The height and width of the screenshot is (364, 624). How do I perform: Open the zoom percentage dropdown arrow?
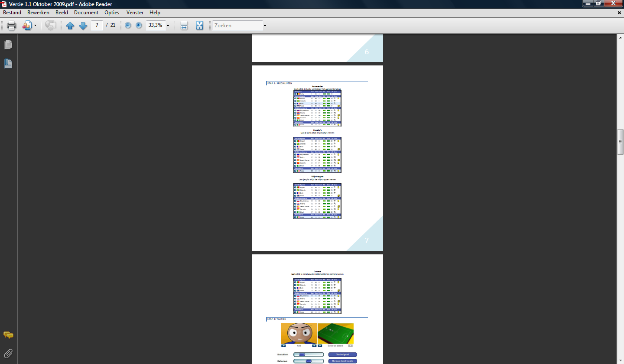tap(168, 26)
